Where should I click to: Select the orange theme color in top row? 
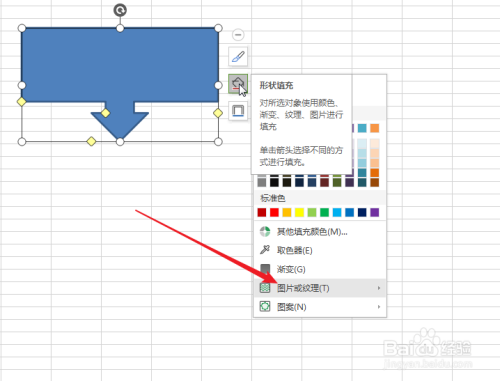pyautogui.click(x=375, y=128)
